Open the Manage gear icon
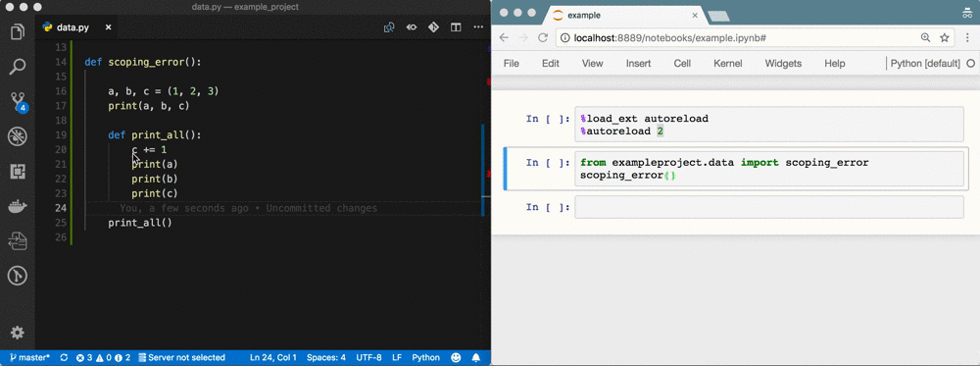980x366 pixels. point(18,333)
